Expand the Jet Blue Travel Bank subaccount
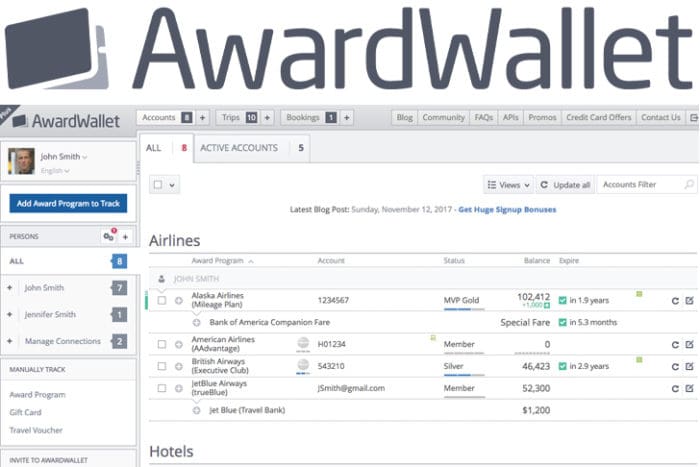This screenshot has width=700, height=467. click(x=196, y=410)
